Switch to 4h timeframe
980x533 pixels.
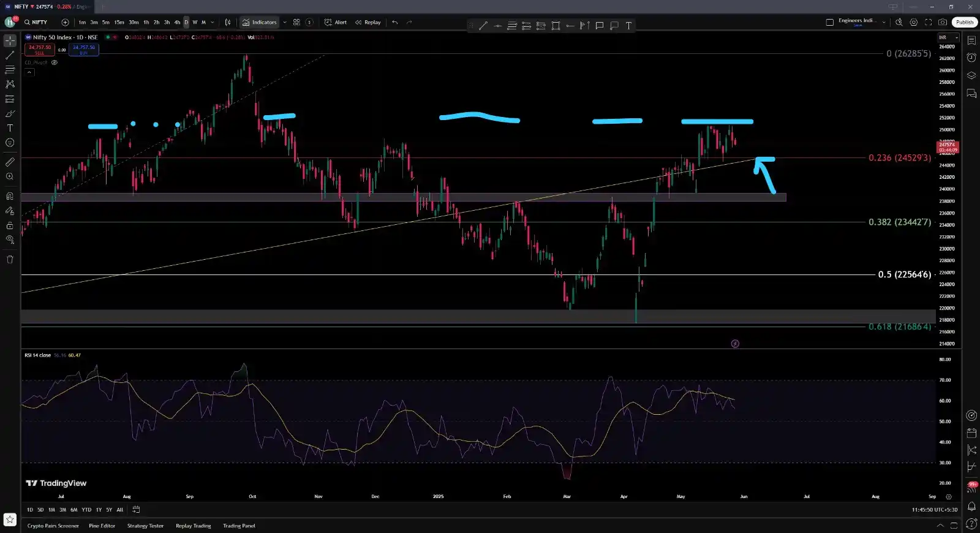(x=177, y=22)
